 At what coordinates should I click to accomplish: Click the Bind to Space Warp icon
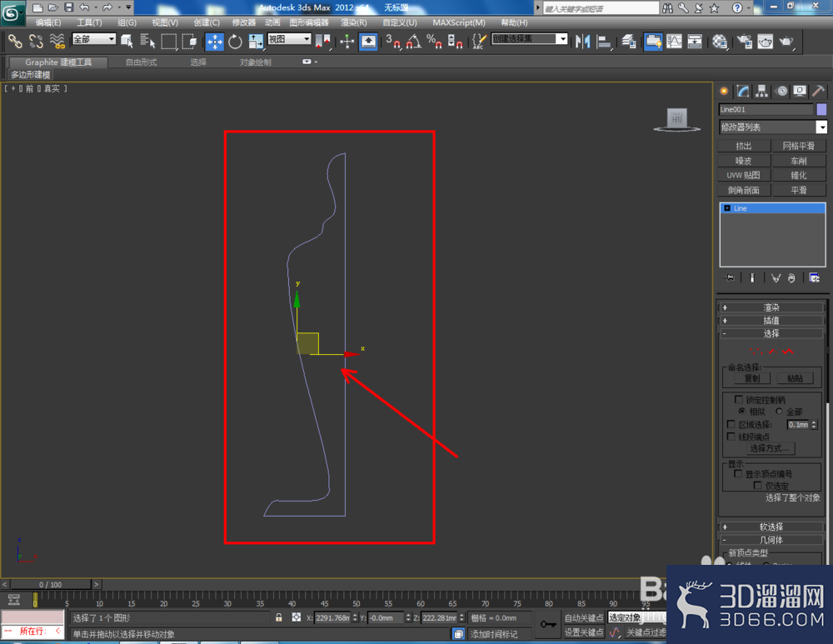point(57,42)
